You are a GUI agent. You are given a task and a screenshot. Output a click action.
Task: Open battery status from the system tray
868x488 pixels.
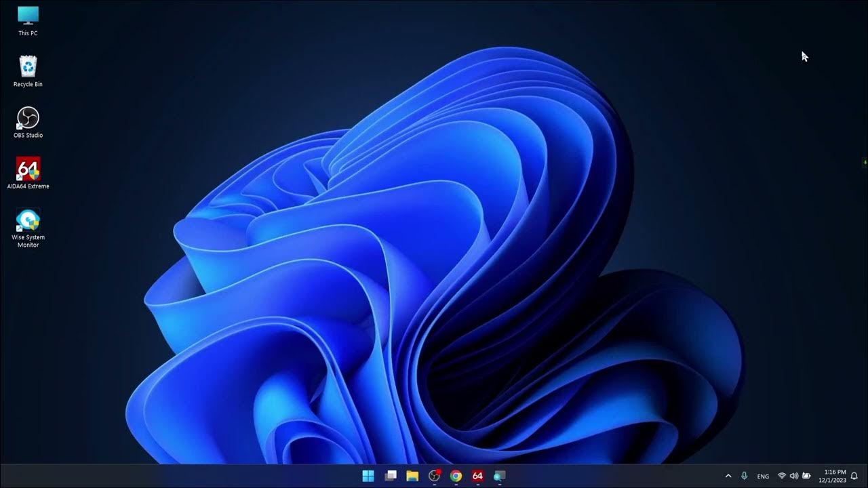coord(807,476)
